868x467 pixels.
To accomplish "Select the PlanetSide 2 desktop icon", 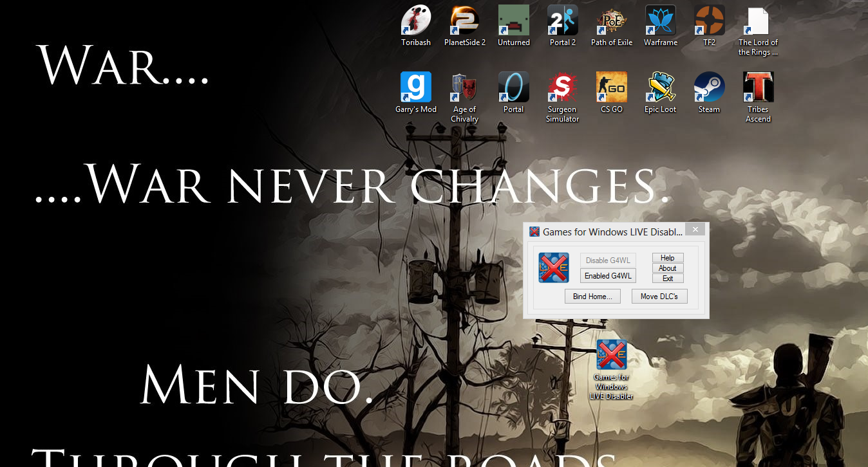I will point(465,26).
